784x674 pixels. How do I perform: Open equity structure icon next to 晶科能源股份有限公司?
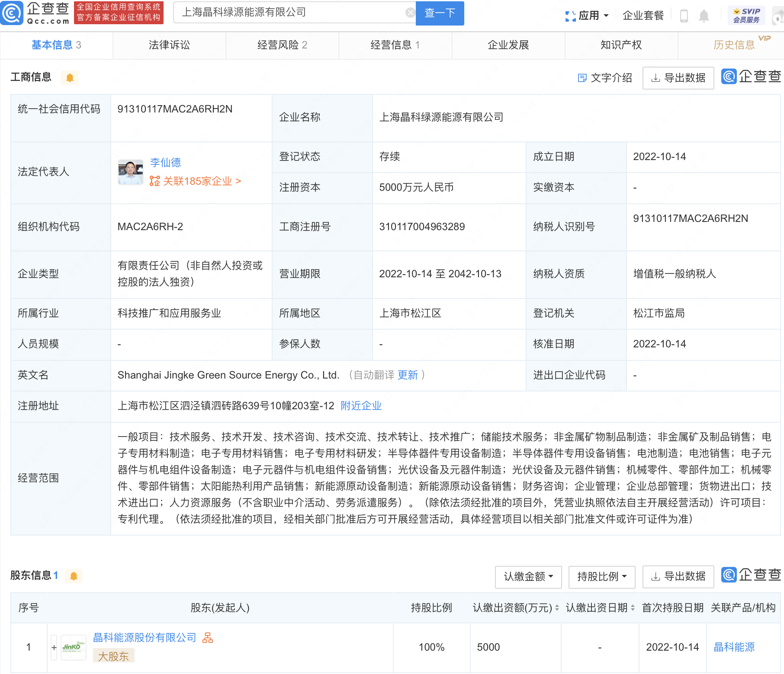(208, 638)
